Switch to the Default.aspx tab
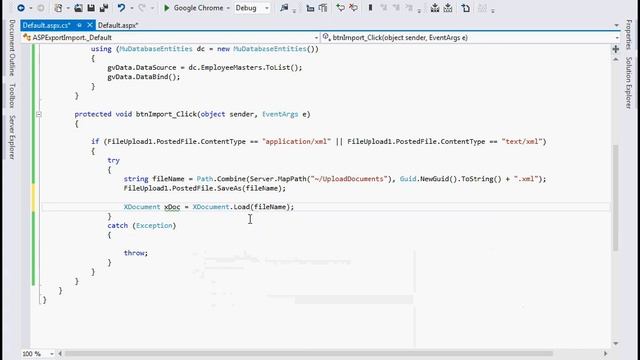 click(118, 25)
